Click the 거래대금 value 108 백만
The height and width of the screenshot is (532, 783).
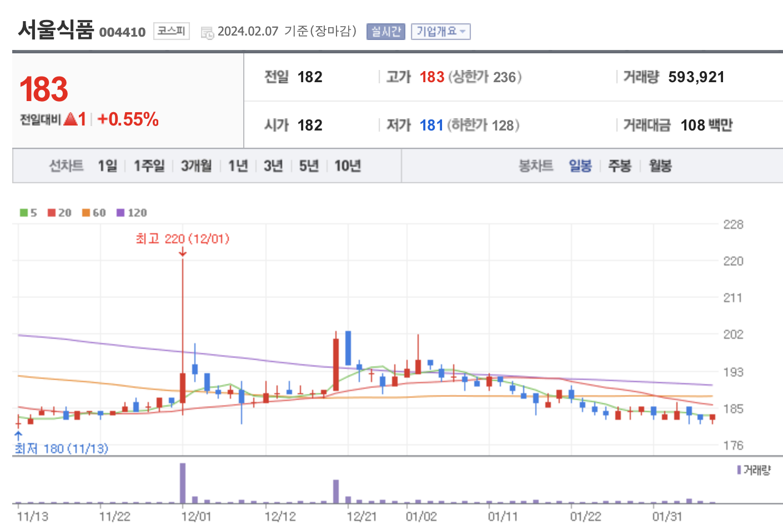point(706,125)
